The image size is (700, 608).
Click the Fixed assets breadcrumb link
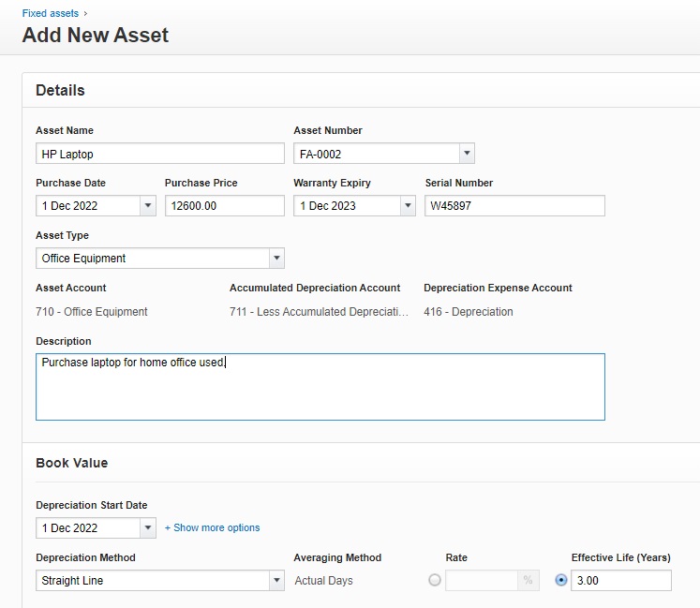(51, 14)
